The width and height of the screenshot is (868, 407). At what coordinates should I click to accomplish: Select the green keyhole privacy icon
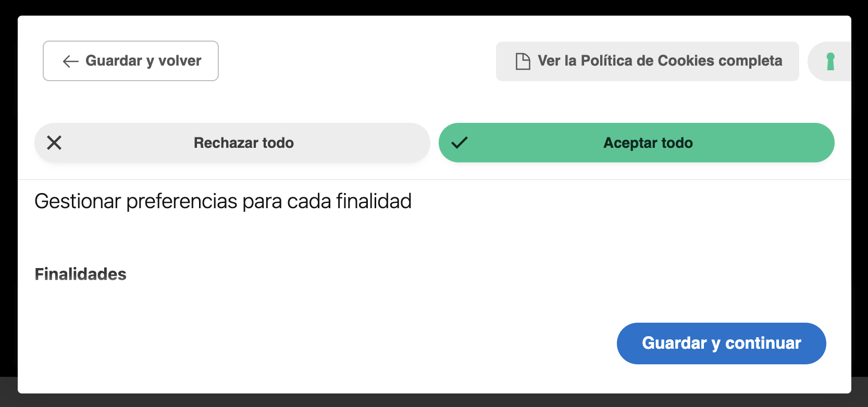click(x=831, y=61)
